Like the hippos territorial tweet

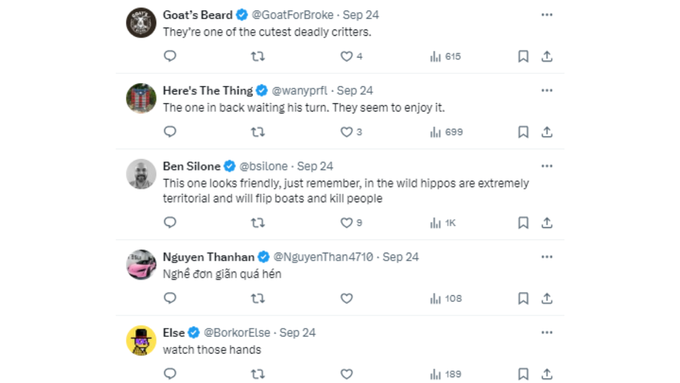pyautogui.click(x=347, y=223)
